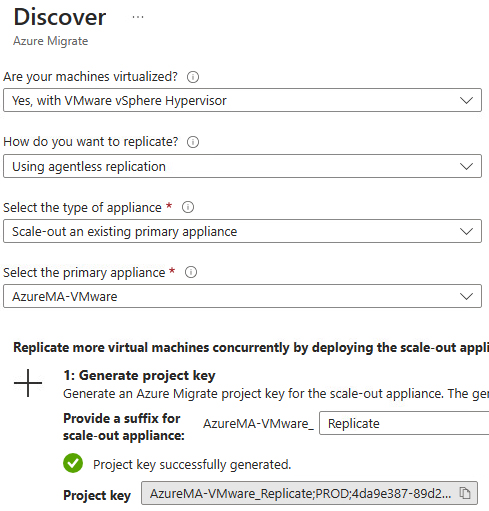Expand the AzureMA-VMware primary appliance dropdown

[242, 296]
